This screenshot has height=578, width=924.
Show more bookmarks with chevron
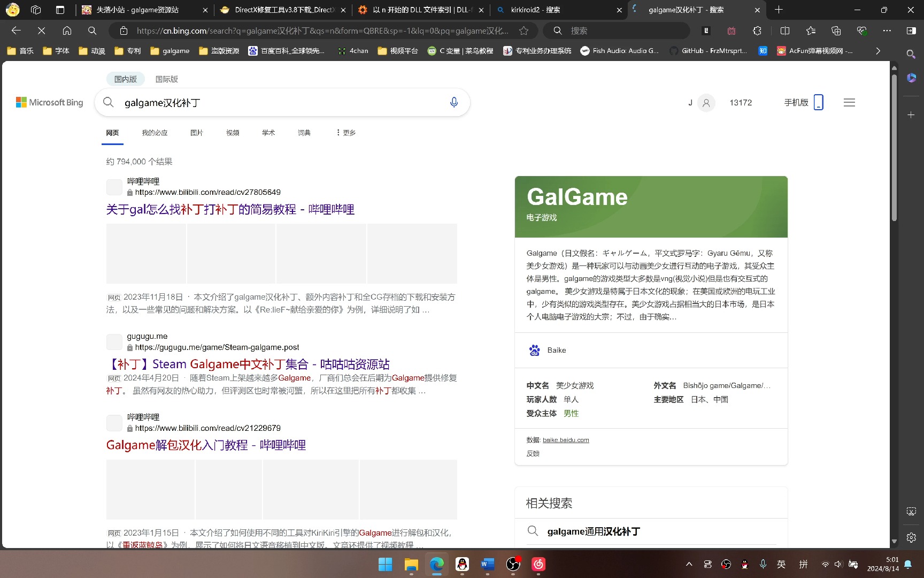click(x=877, y=51)
